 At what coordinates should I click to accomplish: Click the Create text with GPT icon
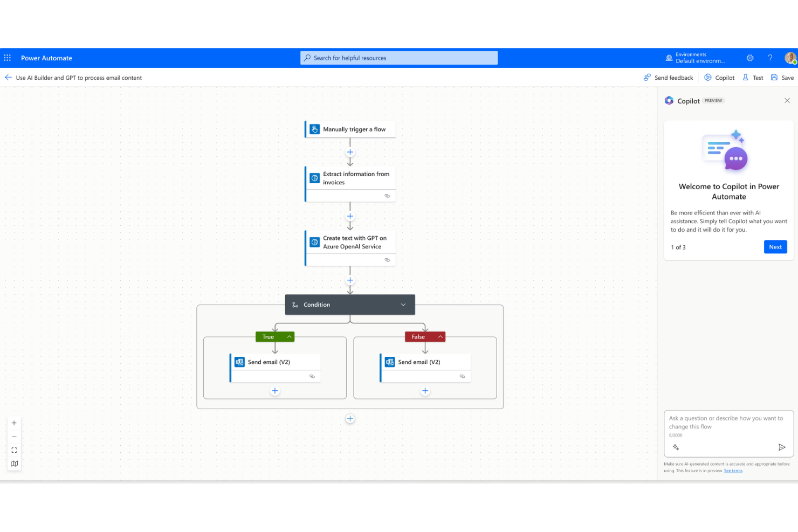315,242
